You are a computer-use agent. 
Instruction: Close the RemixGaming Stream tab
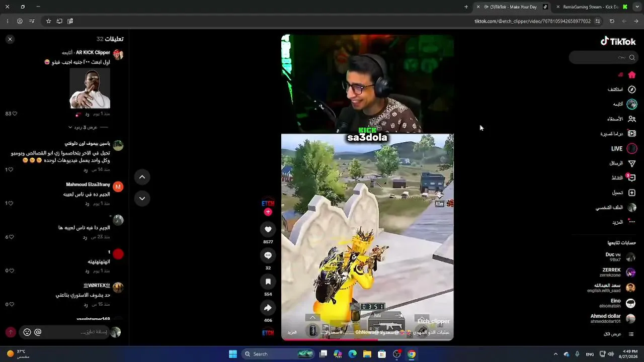557,7
